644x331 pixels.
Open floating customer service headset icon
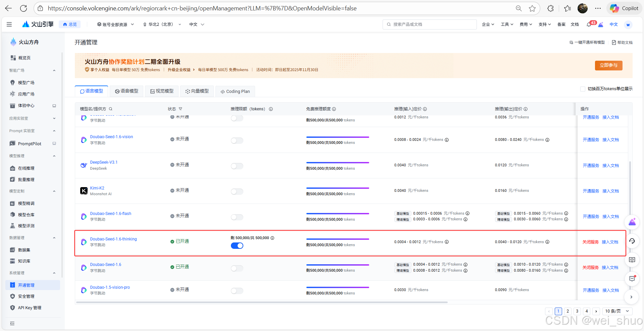pos(632,241)
